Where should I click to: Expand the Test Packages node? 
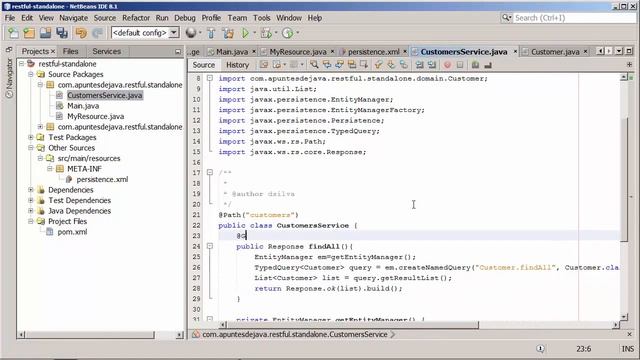click(x=31, y=137)
